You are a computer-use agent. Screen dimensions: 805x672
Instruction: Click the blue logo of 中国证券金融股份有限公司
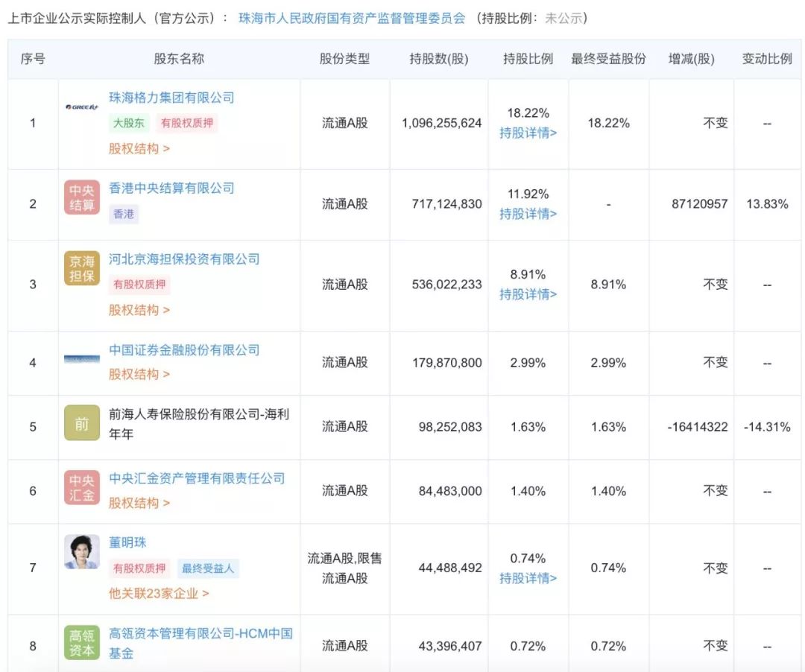click(x=82, y=358)
